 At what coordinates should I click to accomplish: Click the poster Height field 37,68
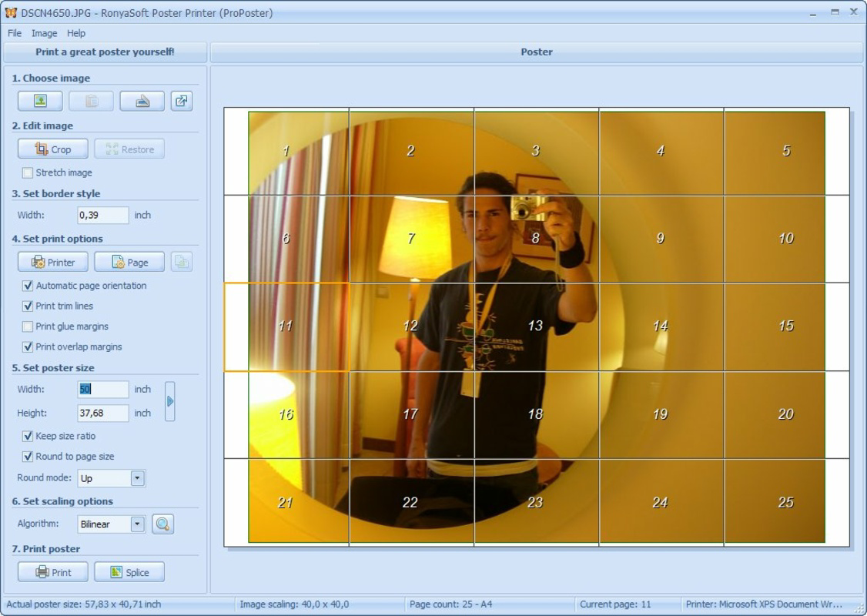pos(103,413)
